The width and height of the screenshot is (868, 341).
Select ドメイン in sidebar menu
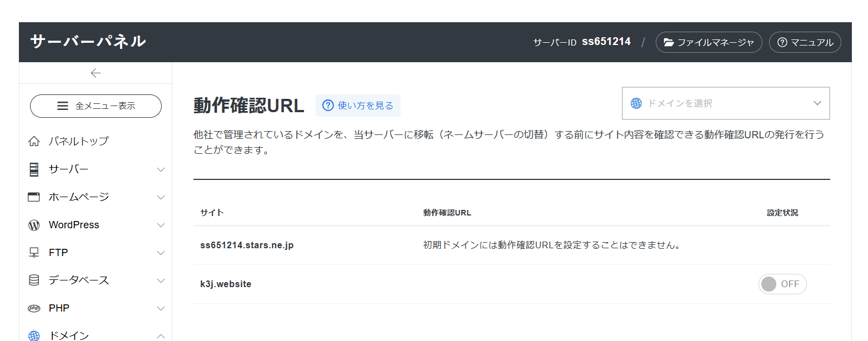[x=69, y=335]
